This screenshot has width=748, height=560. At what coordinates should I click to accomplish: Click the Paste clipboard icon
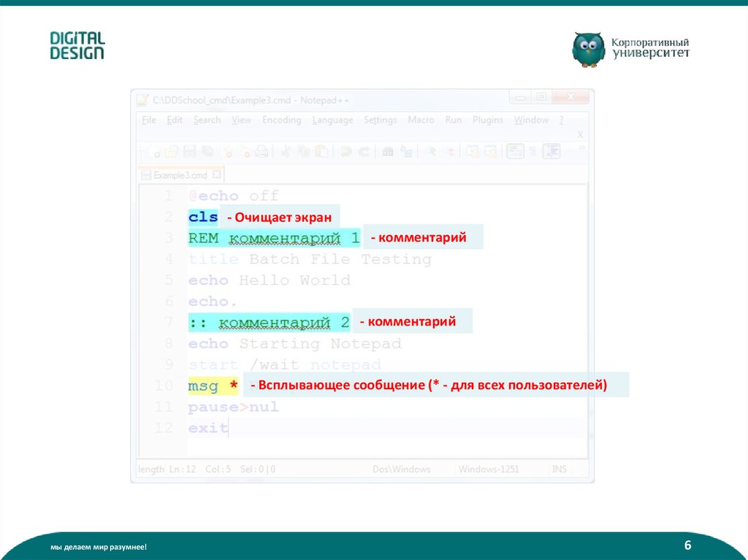coord(322,152)
